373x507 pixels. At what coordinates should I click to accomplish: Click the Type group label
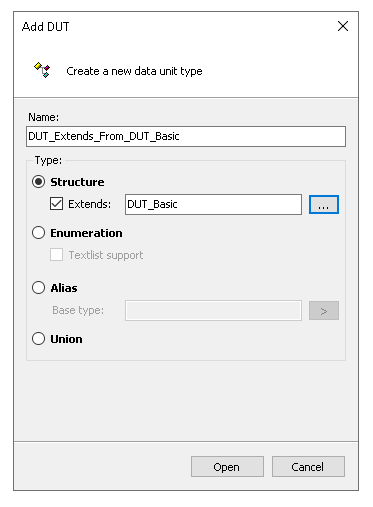point(48,160)
